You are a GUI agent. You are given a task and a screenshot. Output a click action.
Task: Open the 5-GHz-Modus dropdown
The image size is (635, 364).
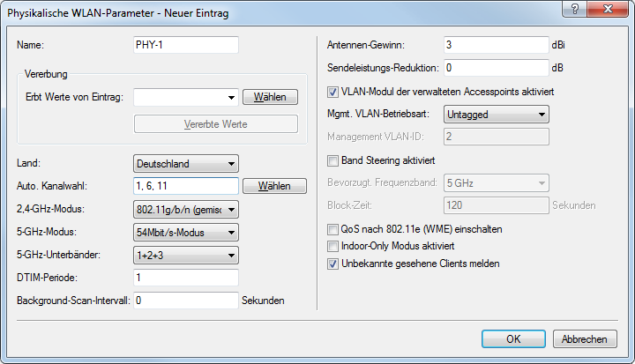click(x=186, y=232)
